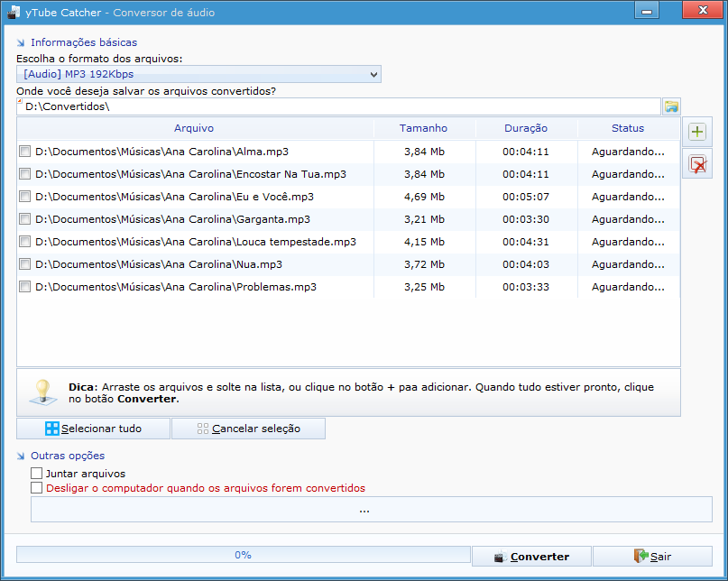Enable the Juntar arquivos option

[36, 474]
